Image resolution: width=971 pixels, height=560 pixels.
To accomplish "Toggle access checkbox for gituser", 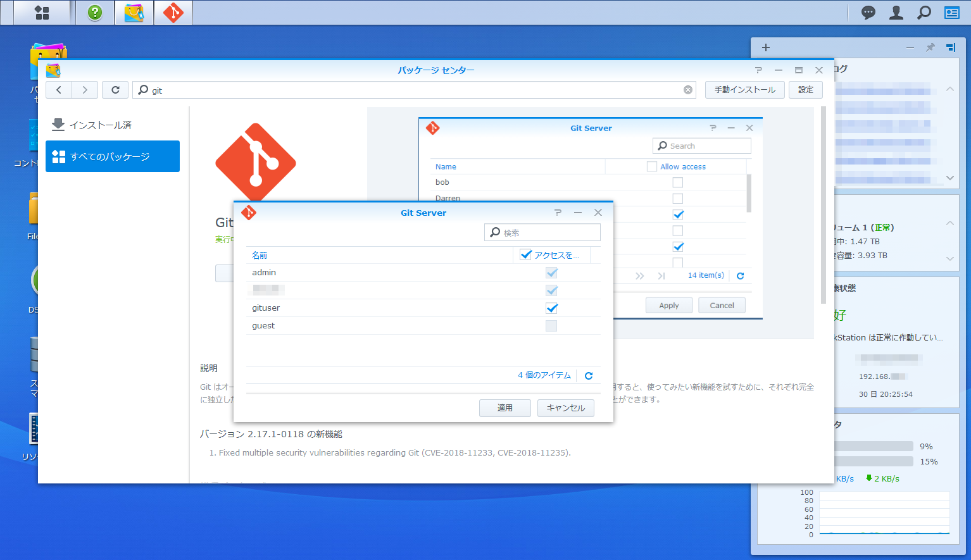I will [552, 308].
